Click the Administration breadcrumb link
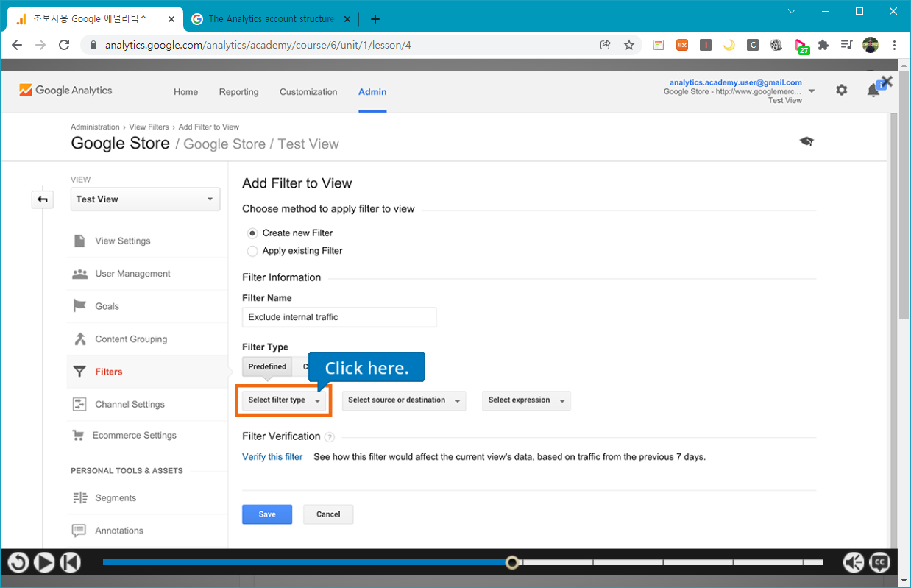Screen dimensions: 911x588 (x=95, y=127)
